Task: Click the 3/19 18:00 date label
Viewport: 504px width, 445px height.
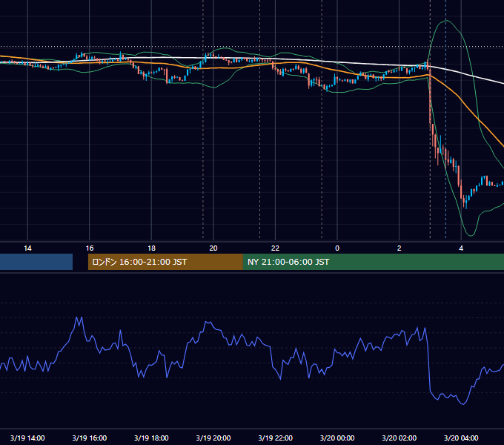Action: 151,438
